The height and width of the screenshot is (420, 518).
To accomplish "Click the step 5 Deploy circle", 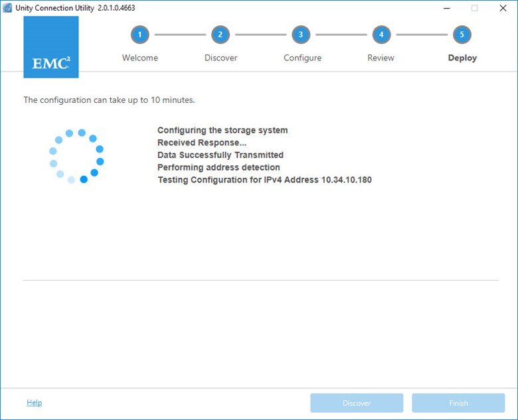I will point(462,35).
